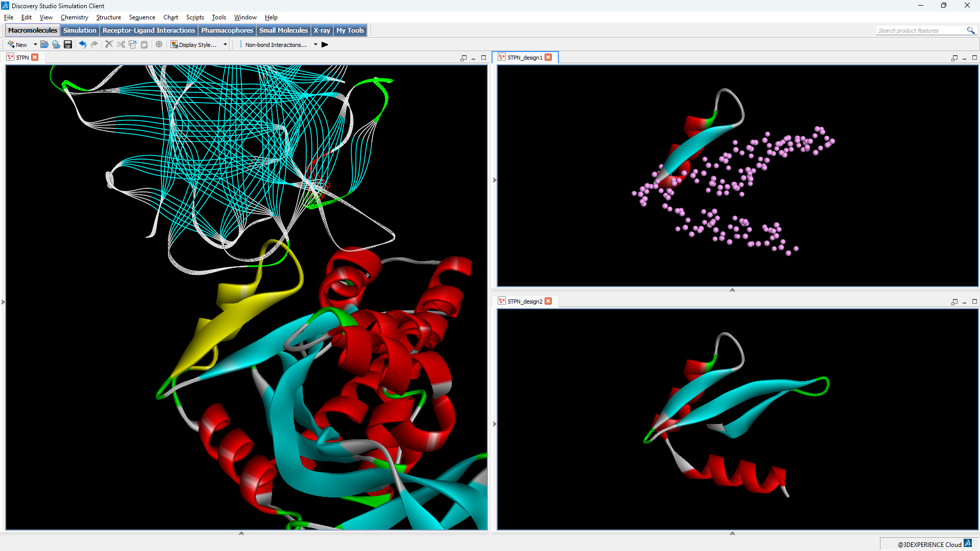This screenshot has width=980, height=551.
Task: Expand the collapsed left side panel chevron
Action: [4, 302]
